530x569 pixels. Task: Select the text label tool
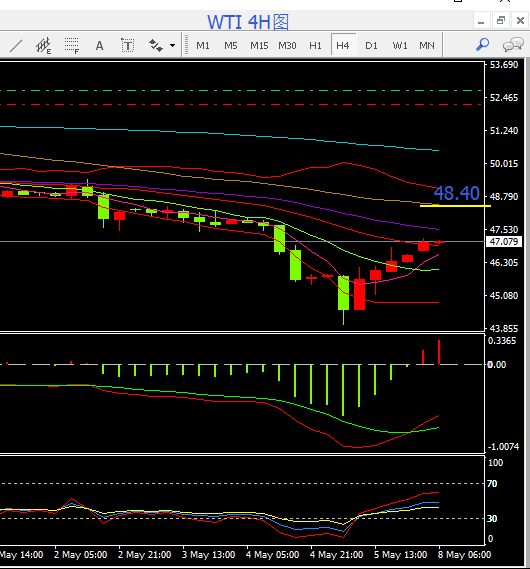pos(127,46)
